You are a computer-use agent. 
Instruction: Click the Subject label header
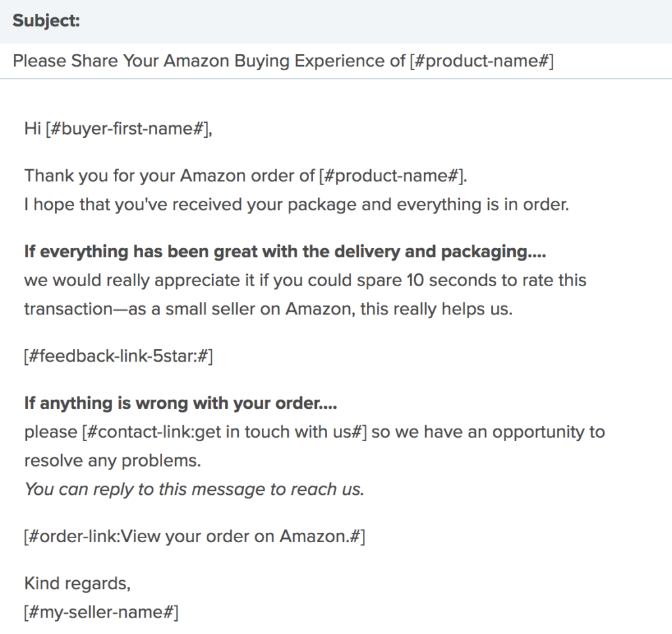click(x=47, y=20)
